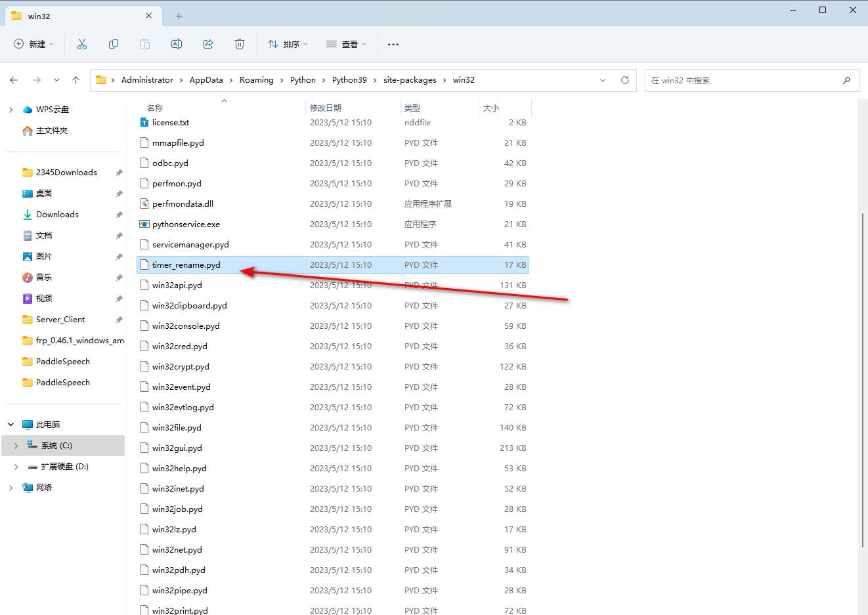Click the Copy icon in toolbar
This screenshot has width=868, height=615.
coord(114,44)
